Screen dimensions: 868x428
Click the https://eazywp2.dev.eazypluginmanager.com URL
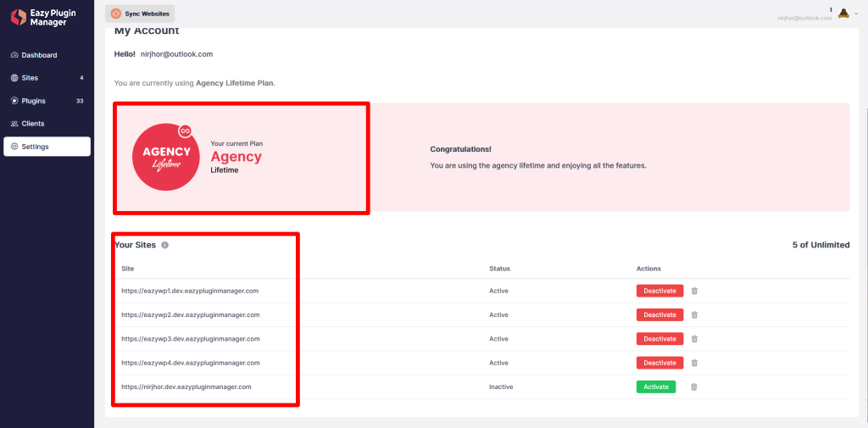pos(191,314)
